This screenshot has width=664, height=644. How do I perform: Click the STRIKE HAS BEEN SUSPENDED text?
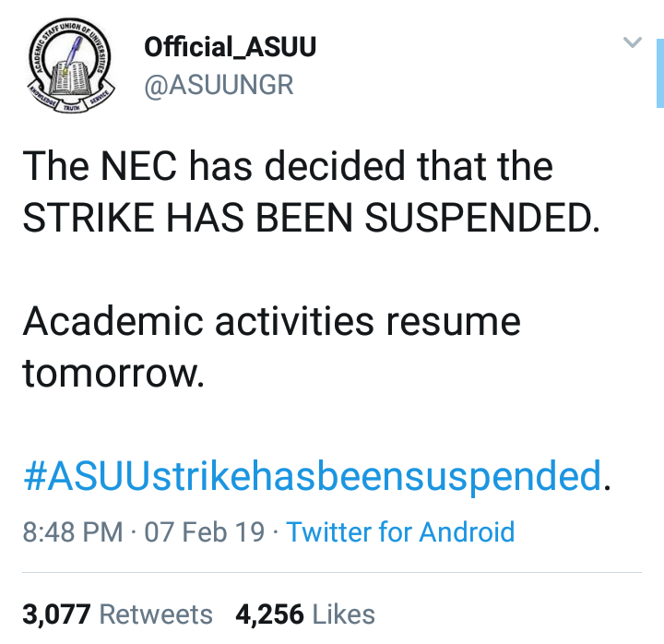310,218
